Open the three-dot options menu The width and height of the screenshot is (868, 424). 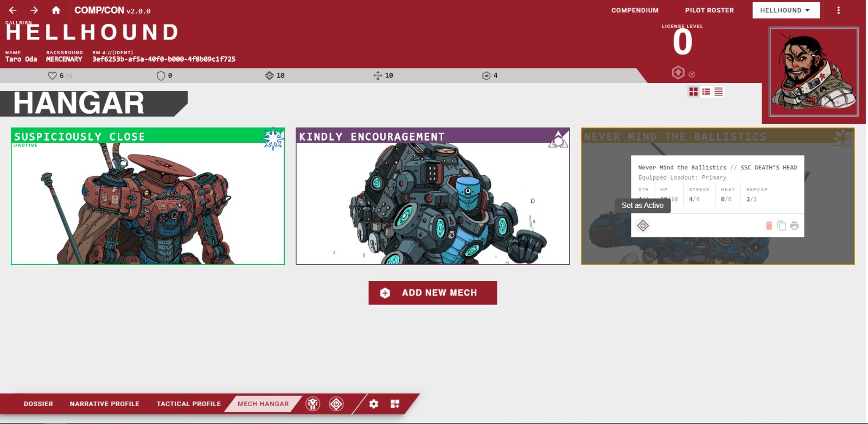(x=838, y=10)
